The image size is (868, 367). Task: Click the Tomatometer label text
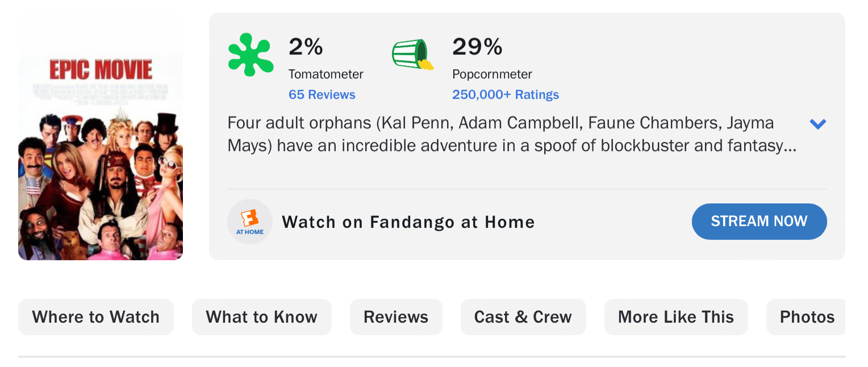325,74
